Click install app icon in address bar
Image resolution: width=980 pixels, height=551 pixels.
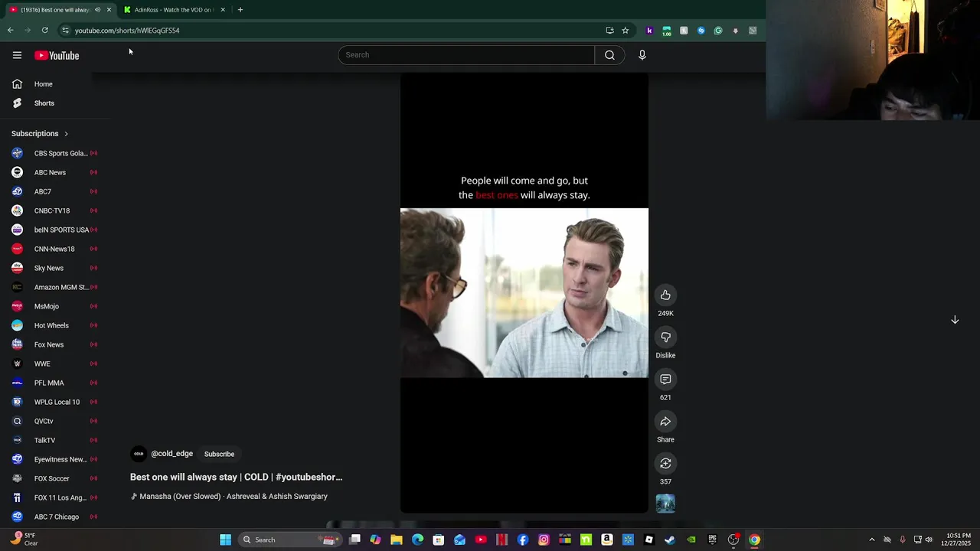[x=609, y=31]
